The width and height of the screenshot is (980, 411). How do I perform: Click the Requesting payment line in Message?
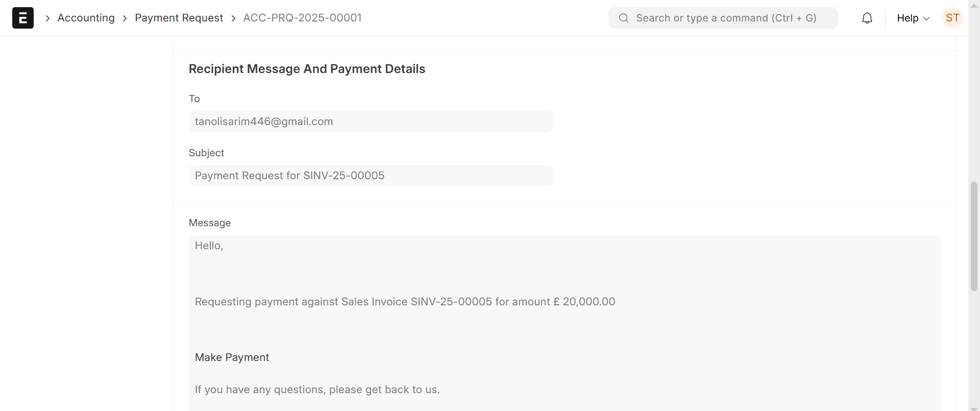405,302
